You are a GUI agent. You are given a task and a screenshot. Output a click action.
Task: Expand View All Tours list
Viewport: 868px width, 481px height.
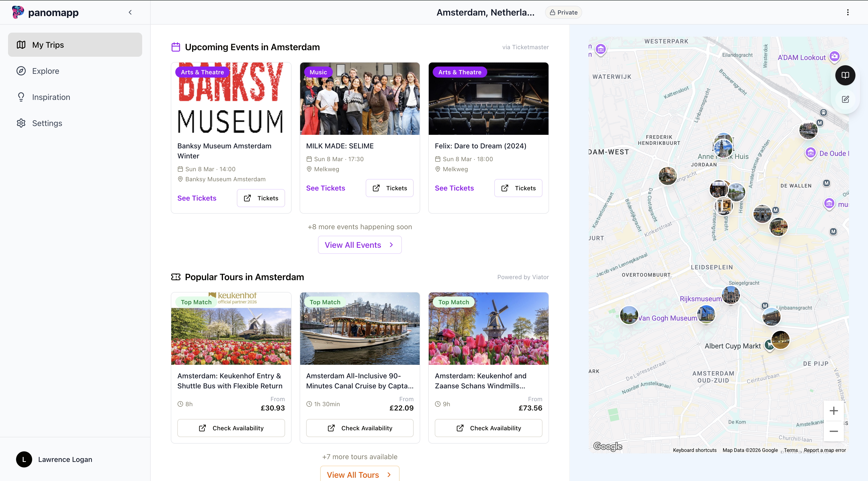(x=360, y=474)
